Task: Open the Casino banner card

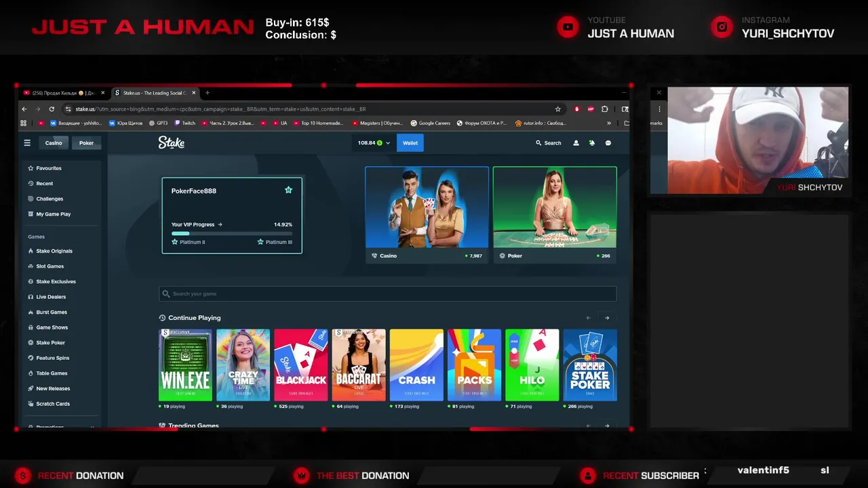Action: pyautogui.click(x=427, y=215)
